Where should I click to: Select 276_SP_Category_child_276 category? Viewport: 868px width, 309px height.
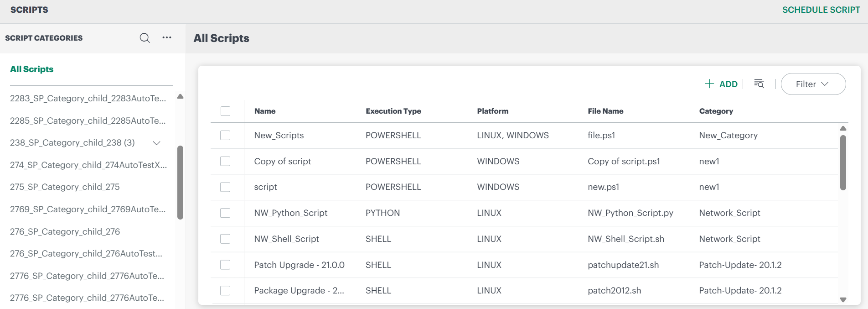click(65, 231)
